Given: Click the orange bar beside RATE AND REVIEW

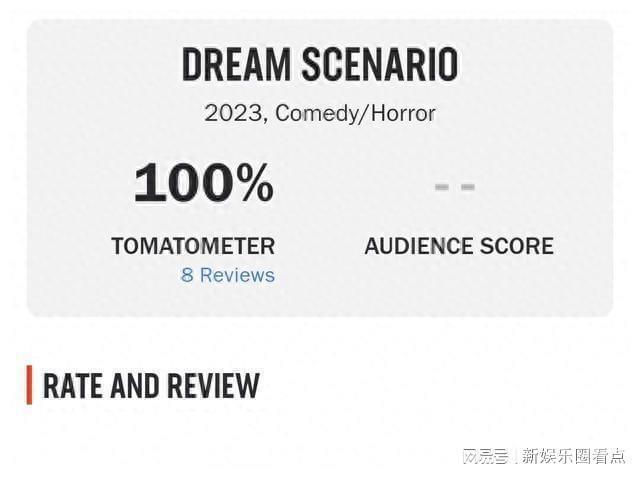Looking at the screenshot, I should tap(30, 385).
